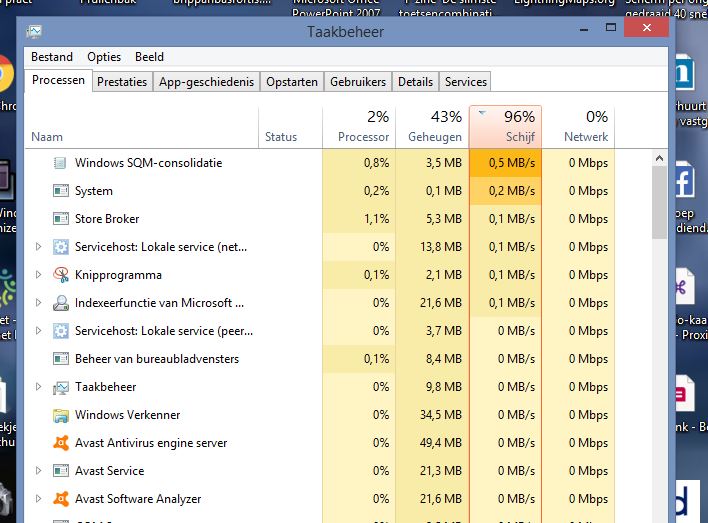Click the Taakbeheer process icon in list
Image resolution: width=708 pixels, height=523 pixels.
60,387
